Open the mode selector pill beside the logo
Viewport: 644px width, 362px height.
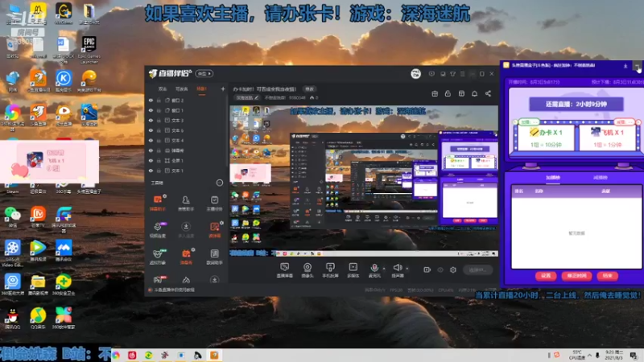pyautogui.click(x=204, y=73)
